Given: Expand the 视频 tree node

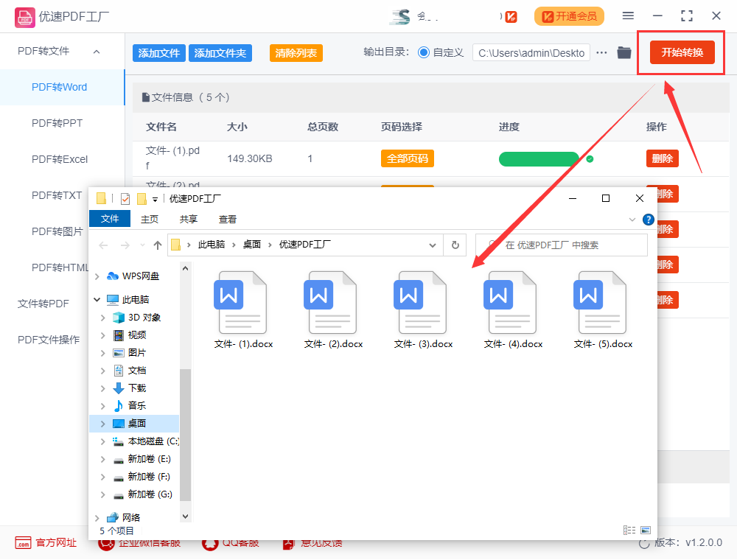Looking at the screenshot, I should coord(102,335).
